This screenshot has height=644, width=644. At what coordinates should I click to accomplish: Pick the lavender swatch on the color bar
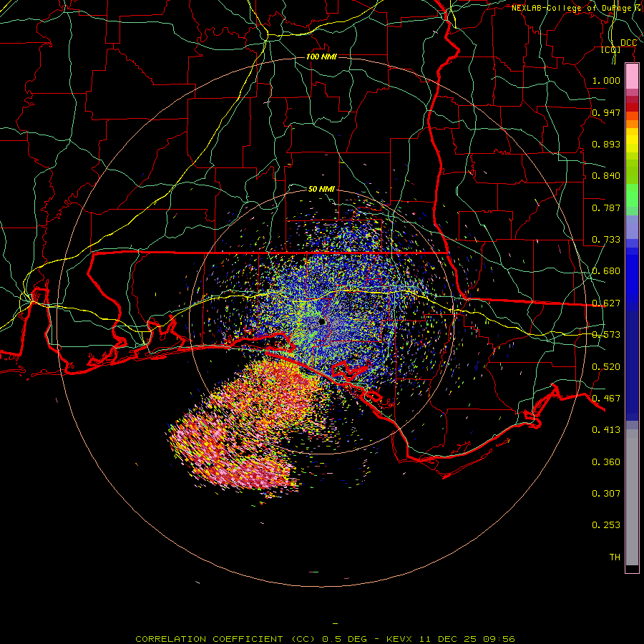[632, 227]
